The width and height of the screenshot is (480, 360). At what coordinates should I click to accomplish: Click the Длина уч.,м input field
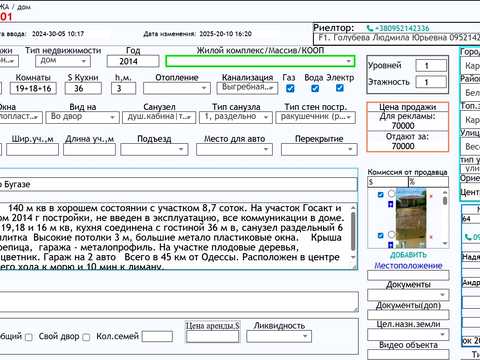(90, 150)
